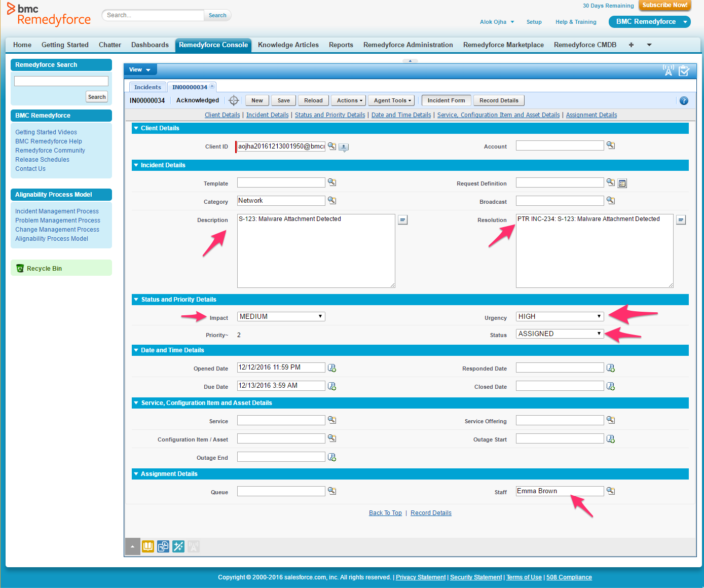Open Opened Date calendar picker
Image resolution: width=704 pixels, height=588 pixels.
[x=332, y=368]
